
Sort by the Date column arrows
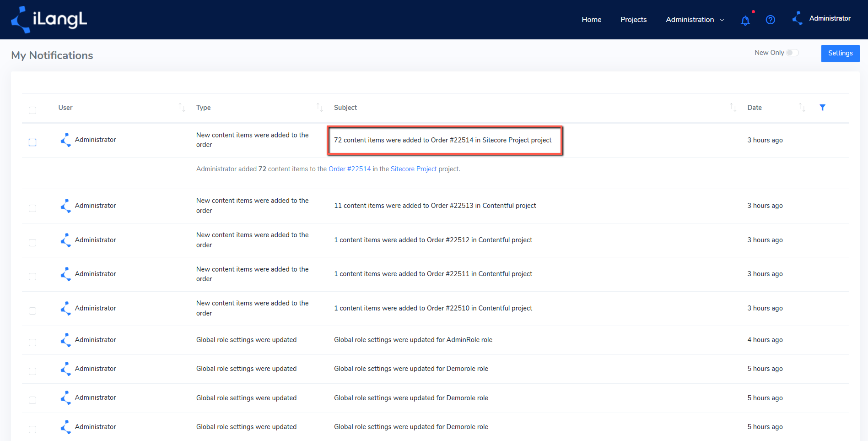(x=802, y=108)
